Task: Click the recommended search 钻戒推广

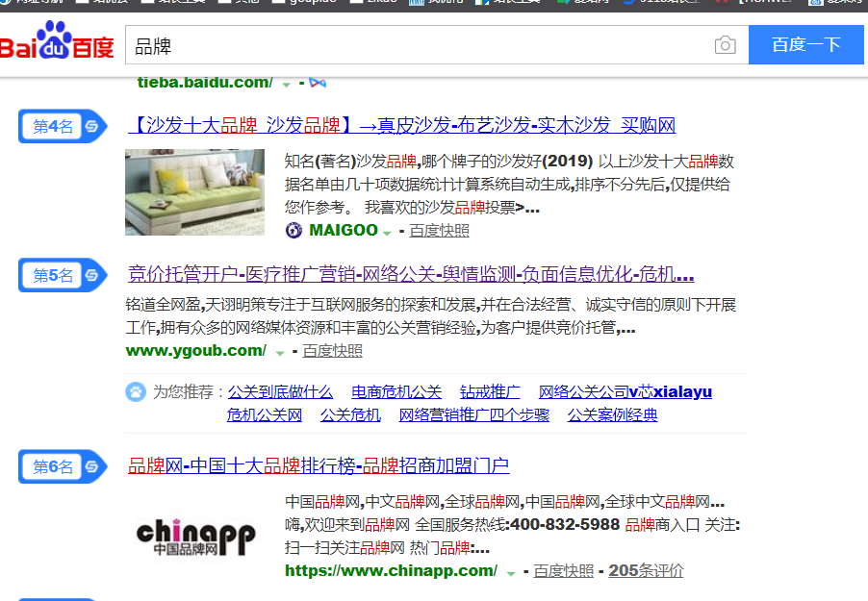Action: pos(490,391)
